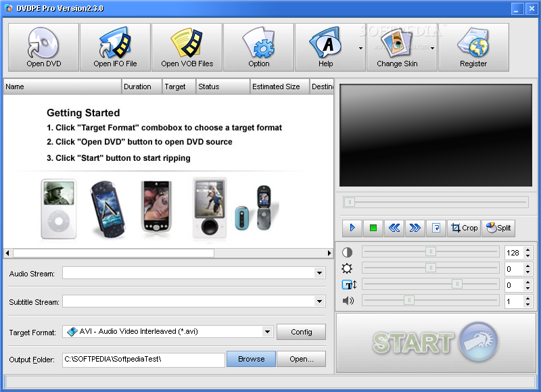Click the flip mobile phone thumbnail
This screenshot has width=541, height=392.
click(264, 208)
